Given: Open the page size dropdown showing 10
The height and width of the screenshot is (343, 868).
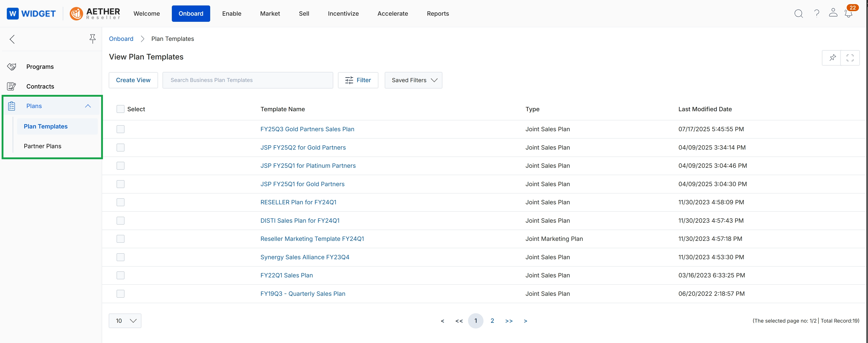Looking at the screenshot, I should pyautogui.click(x=125, y=321).
